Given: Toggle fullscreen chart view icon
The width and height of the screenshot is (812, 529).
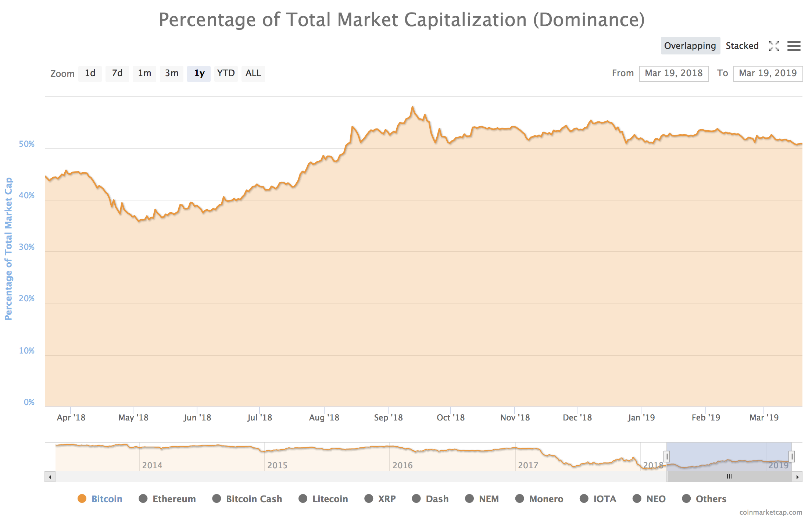Looking at the screenshot, I should coord(774,46).
